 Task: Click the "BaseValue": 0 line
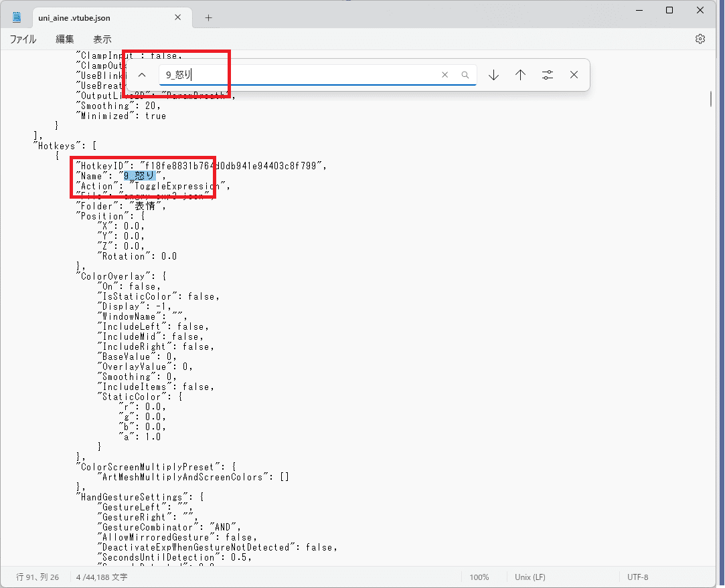[137, 357]
